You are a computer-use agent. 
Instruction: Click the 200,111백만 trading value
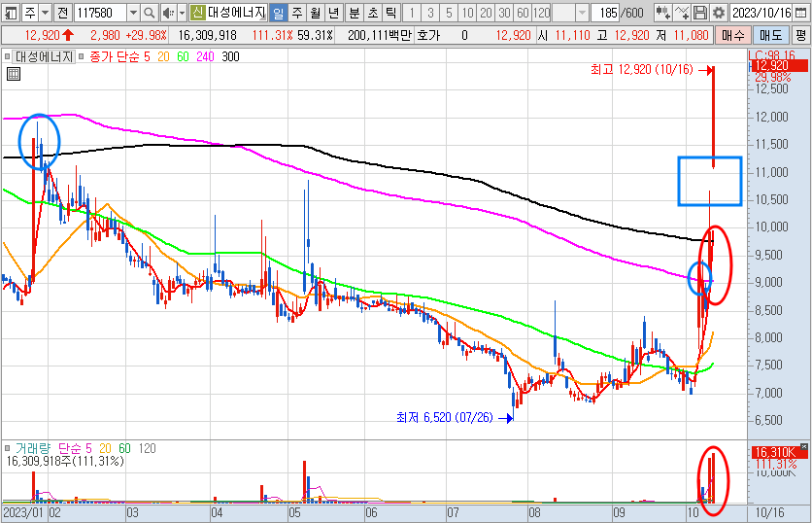[380, 35]
